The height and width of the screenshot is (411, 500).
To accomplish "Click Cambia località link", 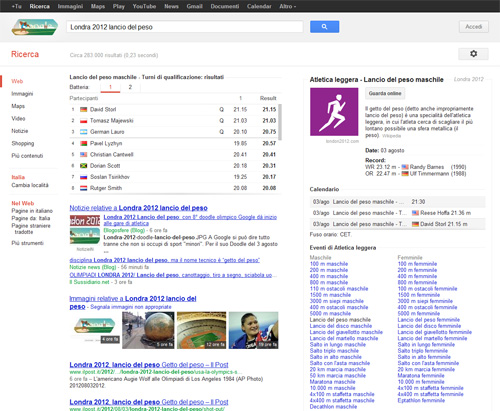I will tap(30, 185).
